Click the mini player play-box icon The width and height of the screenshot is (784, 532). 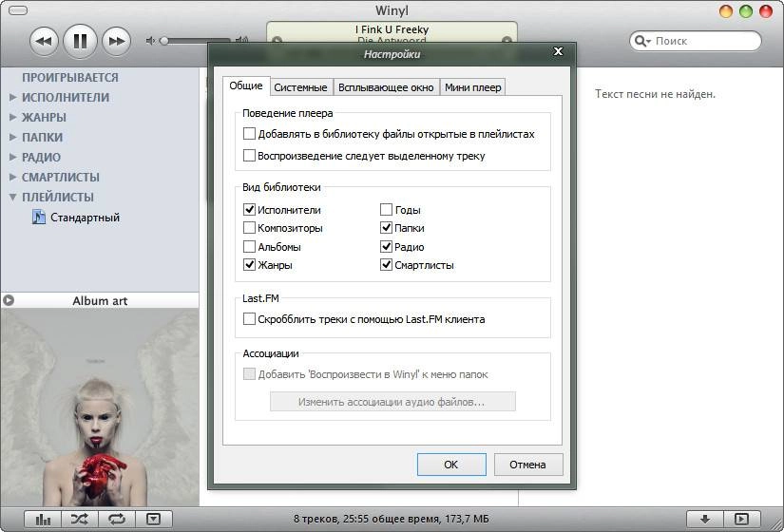pyautogui.click(x=742, y=519)
